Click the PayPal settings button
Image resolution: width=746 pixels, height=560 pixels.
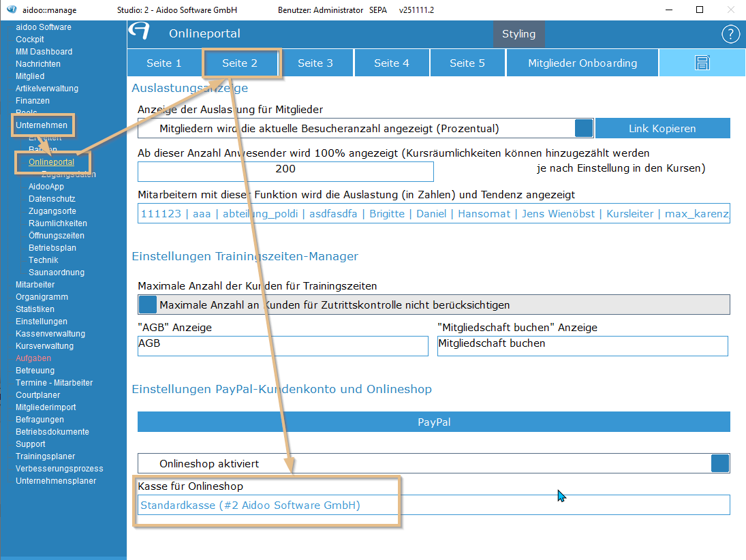pos(433,422)
